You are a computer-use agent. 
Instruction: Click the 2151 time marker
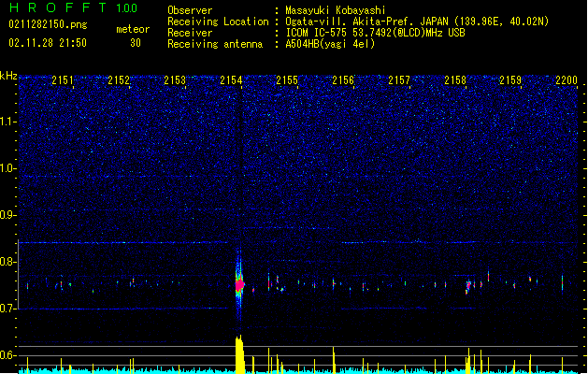[63, 80]
